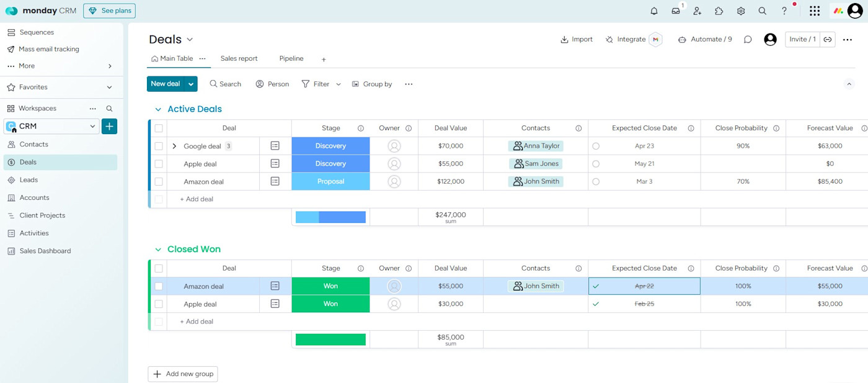
Task: Click the Invite / 1 button
Action: click(x=803, y=39)
